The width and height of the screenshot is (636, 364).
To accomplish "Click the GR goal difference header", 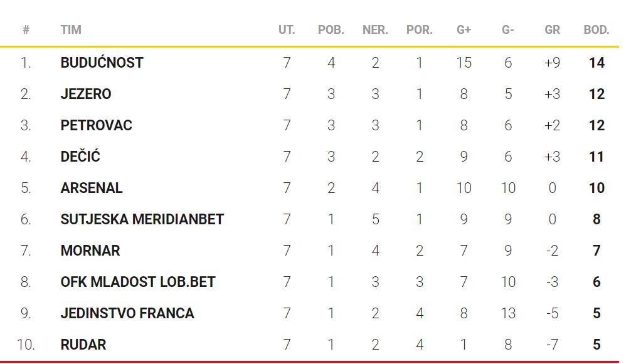I will pos(552,29).
